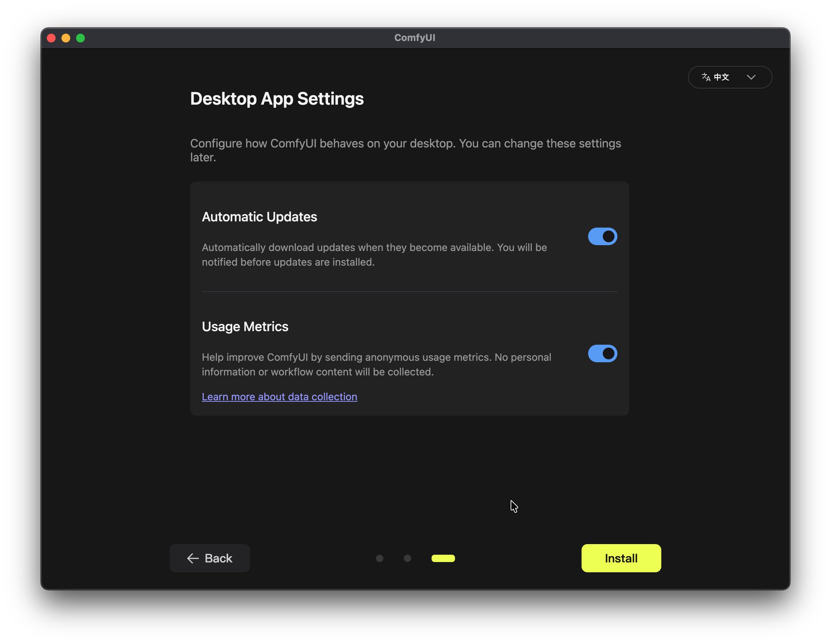This screenshot has height=644, width=831.
Task: Go back with the Back button
Action: [x=210, y=558]
